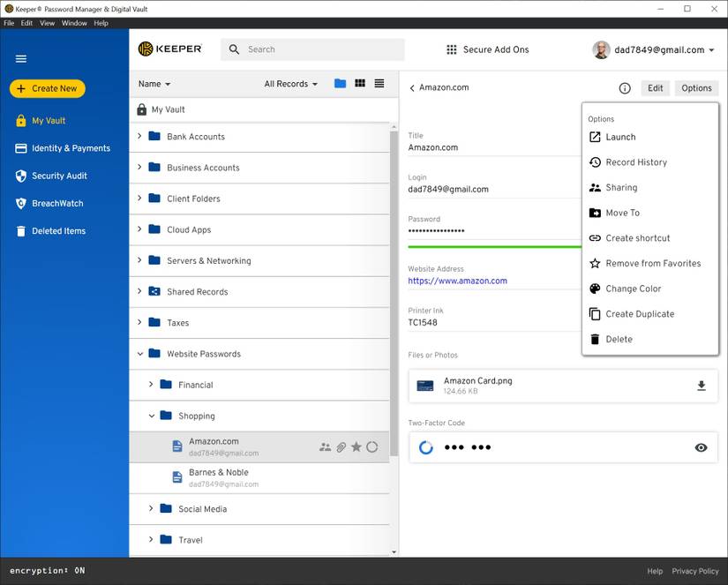The height and width of the screenshot is (585, 728).
Task: Expand the Client Folders folder
Action: click(139, 199)
